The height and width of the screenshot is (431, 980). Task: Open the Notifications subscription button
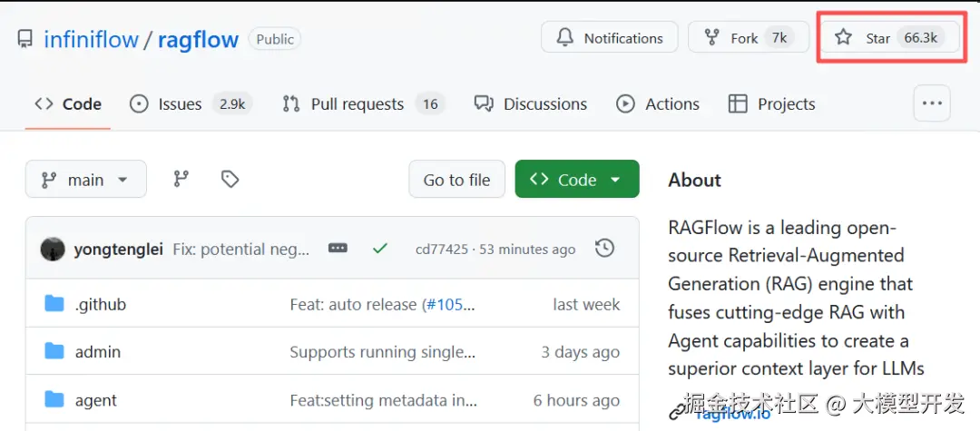pyautogui.click(x=610, y=38)
